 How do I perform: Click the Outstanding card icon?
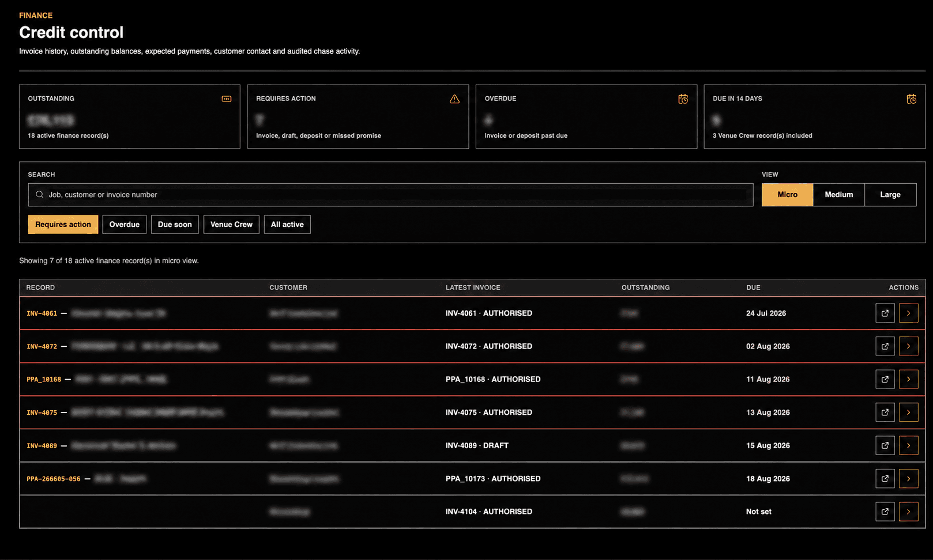pos(227,99)
